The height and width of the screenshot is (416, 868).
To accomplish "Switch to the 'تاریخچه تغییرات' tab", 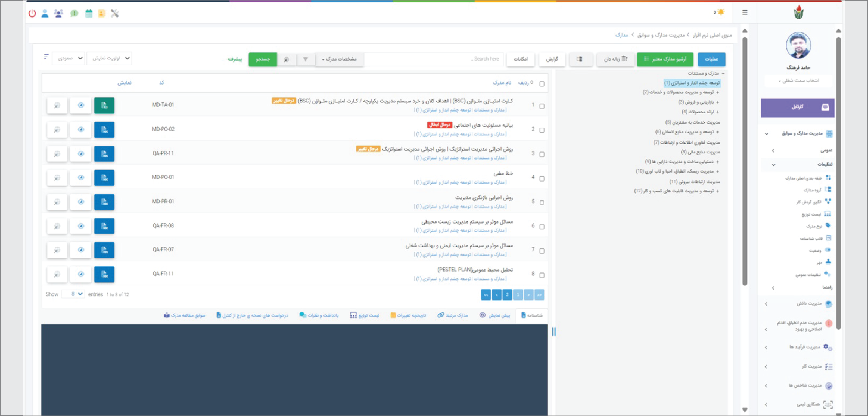I will pyautogui.click(x=408, y=315).
